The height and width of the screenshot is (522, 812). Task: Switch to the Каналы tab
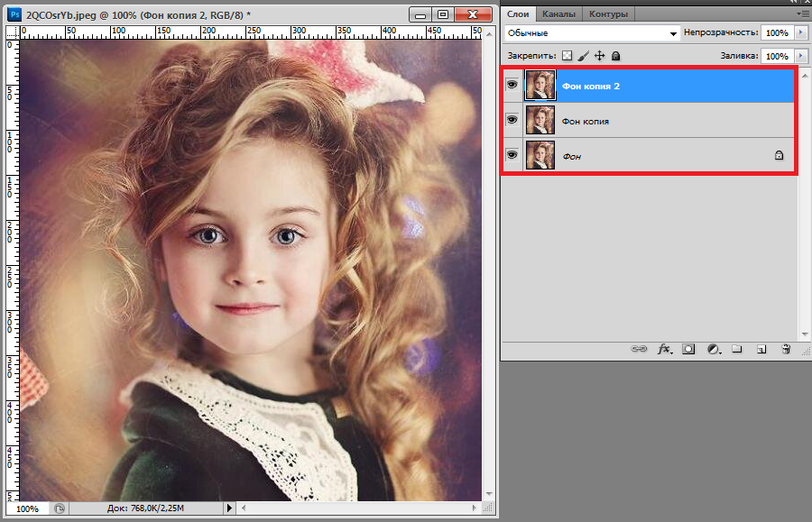(x=558, y=14)
